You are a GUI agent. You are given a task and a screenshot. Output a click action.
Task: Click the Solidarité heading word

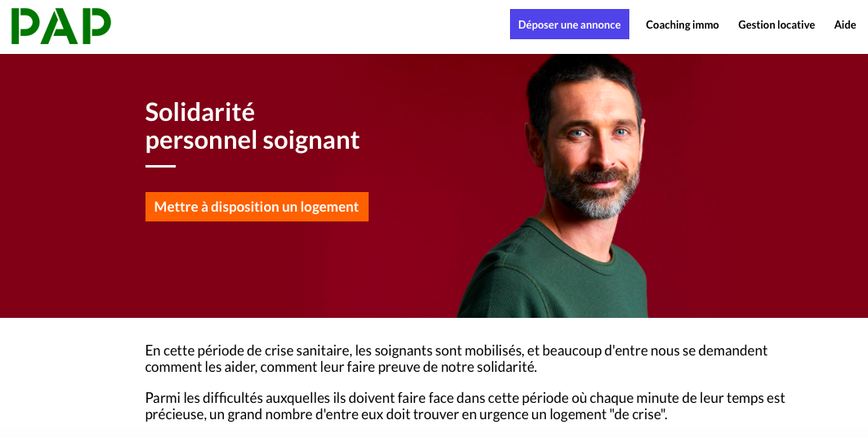pyautogui.click(x=200, y=112)
